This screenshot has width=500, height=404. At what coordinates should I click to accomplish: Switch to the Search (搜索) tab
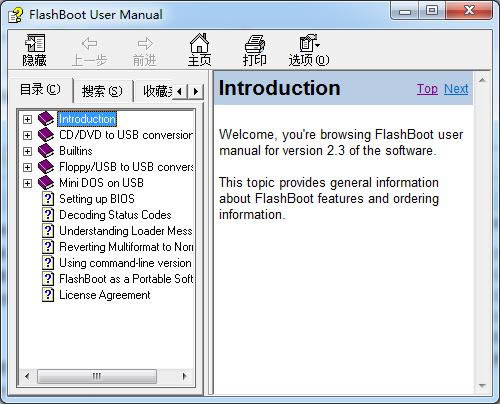click(x=102, y=91)
